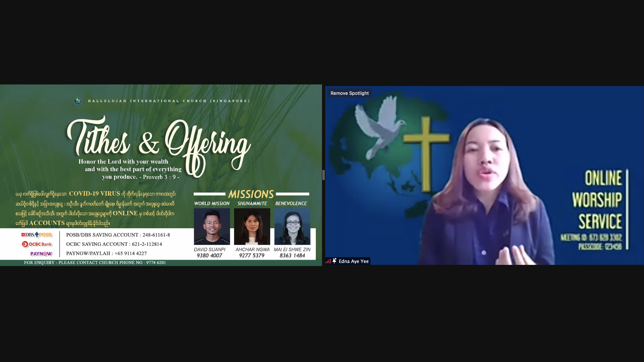Click the MISSIONS heading on the slide
The width and height of the screenshot is (644, 362).
pos(251,194)
